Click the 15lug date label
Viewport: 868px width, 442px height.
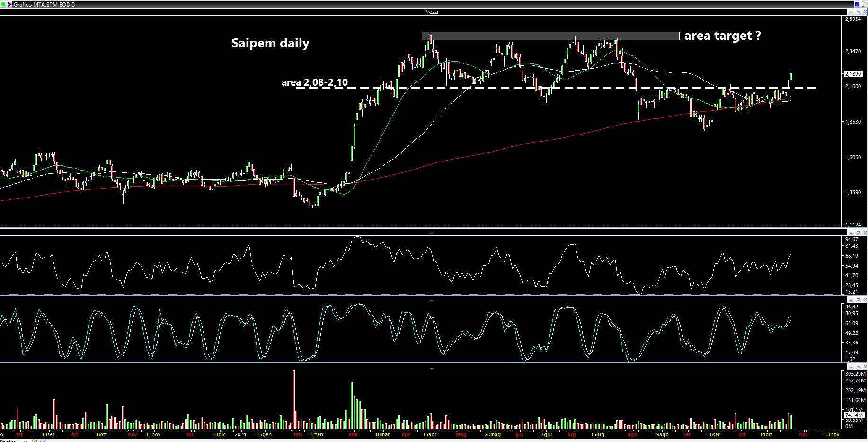tap(598, 434)
